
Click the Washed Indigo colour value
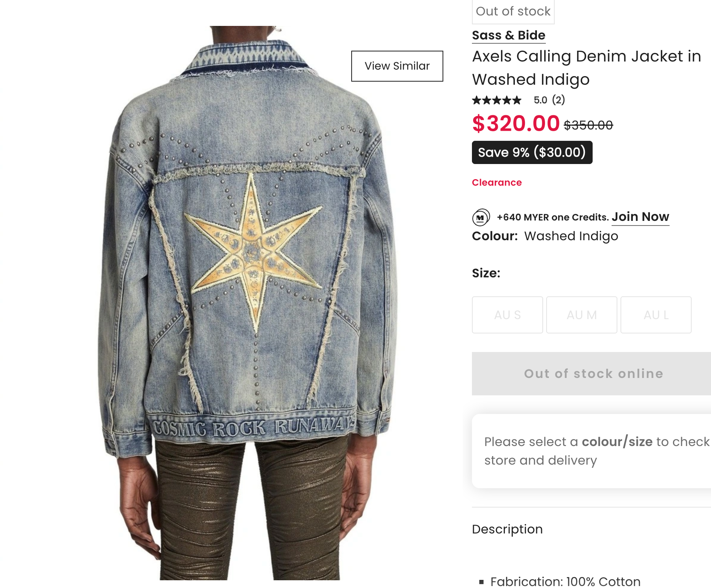click(x=571, y=236)
